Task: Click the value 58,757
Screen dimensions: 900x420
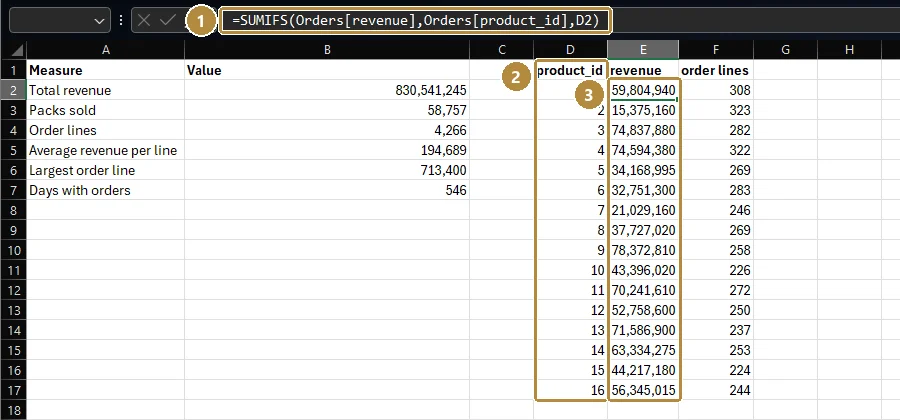Action: click(327, 110)
